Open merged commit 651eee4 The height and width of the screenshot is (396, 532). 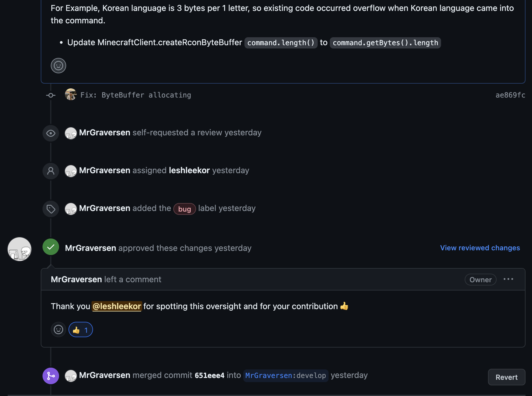pyautogui.click(x=209, y=376)
